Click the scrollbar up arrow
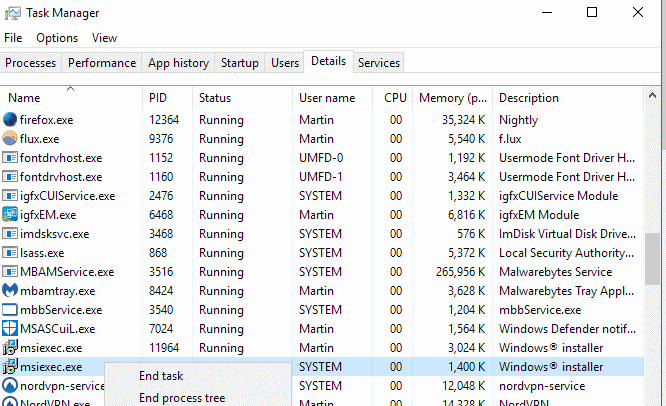 (x=652, y=96)
